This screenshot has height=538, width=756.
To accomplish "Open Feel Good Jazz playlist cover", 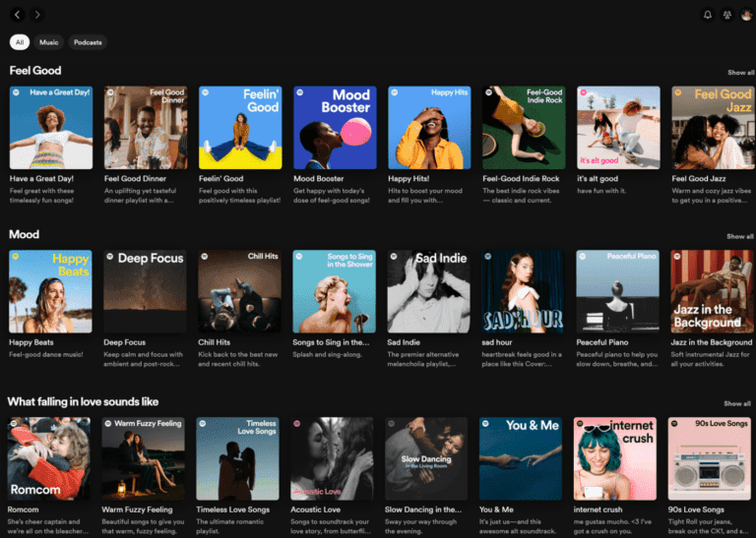I will pos(713,128).
